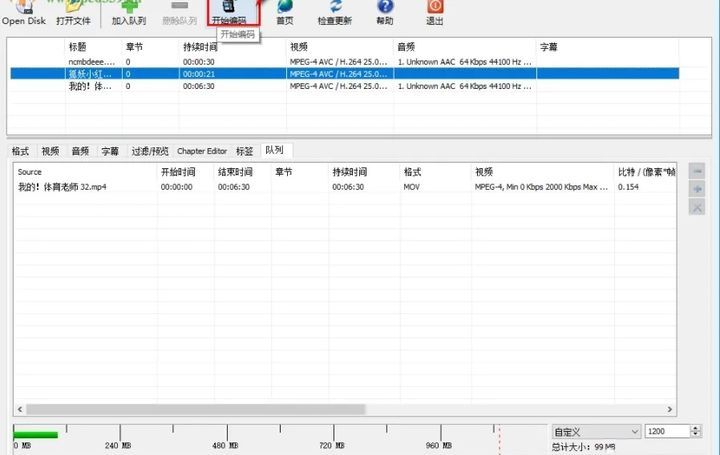Select the ncmbdeee… title row
The height and width of the screenshot is (455, 720).
click(x=344, y=62)
